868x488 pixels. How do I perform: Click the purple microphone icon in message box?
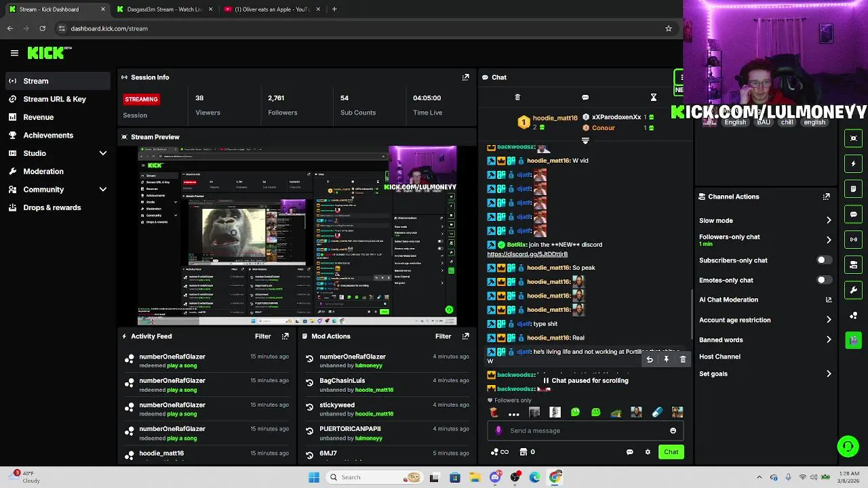(x=498, y=430)
